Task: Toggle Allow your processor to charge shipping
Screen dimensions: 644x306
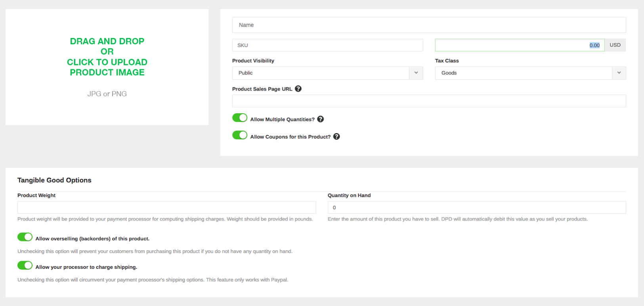Action: 25,265
